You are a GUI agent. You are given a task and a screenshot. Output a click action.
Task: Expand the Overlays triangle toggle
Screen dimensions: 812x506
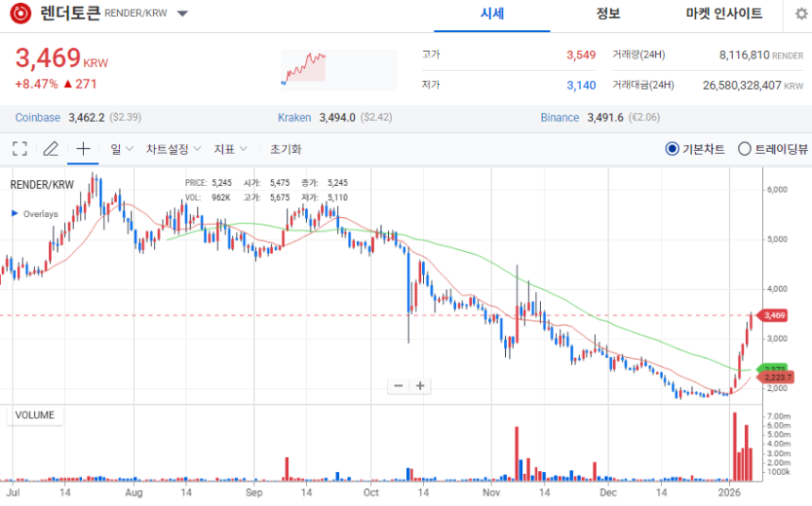coord(14,214)
